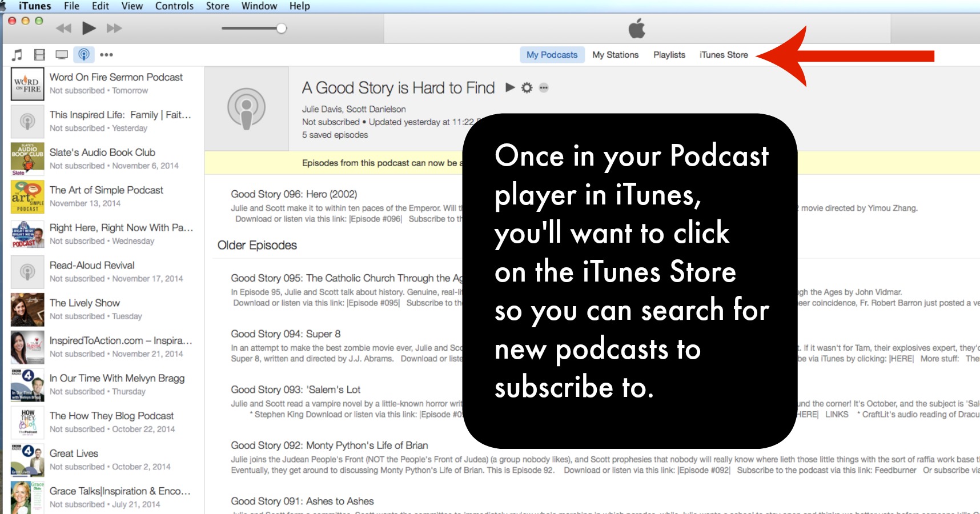
Task: Open the Window menu
Action: 259,6
